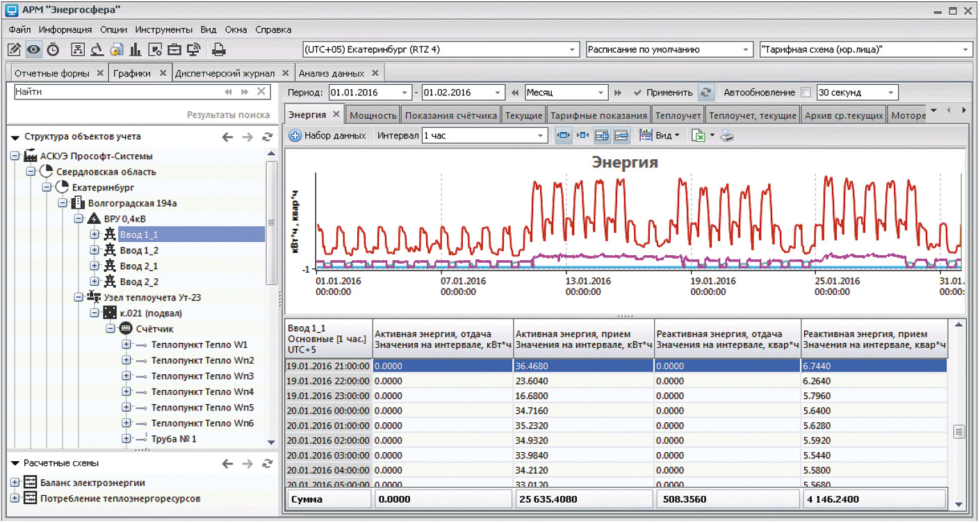
Task: Toggle the table-only layout button
Action: tap(621, 136)
